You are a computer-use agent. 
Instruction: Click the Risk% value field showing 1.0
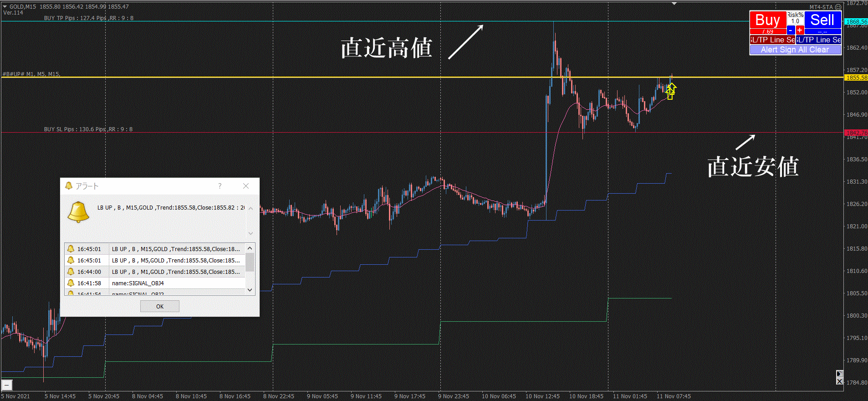tap(795, 21)
